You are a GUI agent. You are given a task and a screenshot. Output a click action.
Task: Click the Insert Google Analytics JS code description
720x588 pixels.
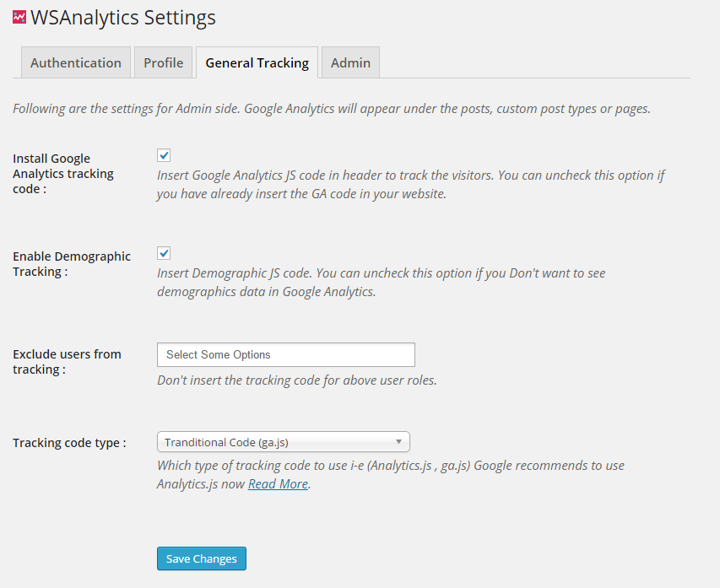[411, 185]
